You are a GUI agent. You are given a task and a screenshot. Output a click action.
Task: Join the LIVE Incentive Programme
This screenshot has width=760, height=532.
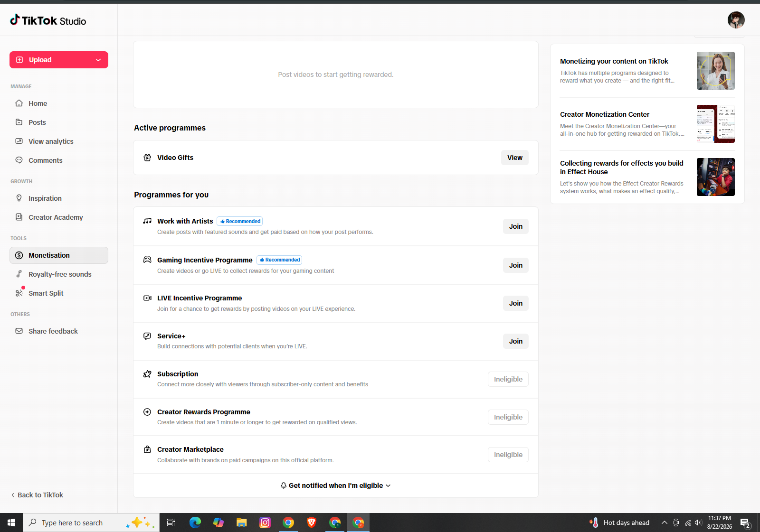(x=516, y=303)
